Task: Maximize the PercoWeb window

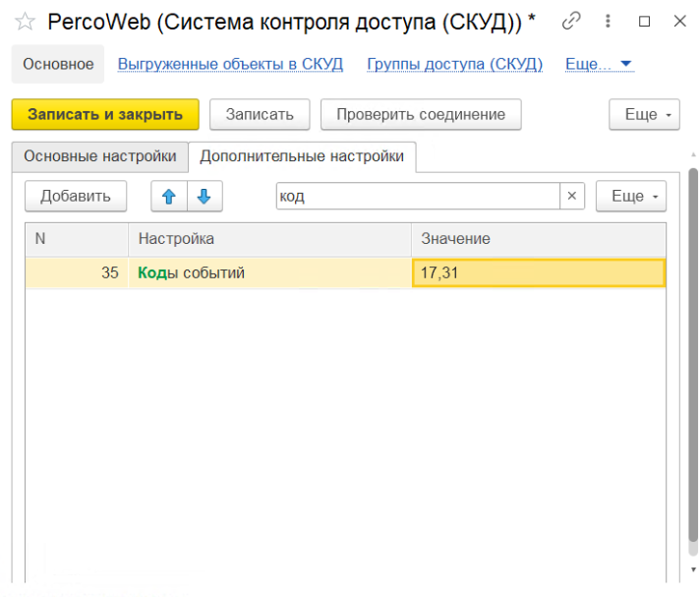Action: coord(644,21)
